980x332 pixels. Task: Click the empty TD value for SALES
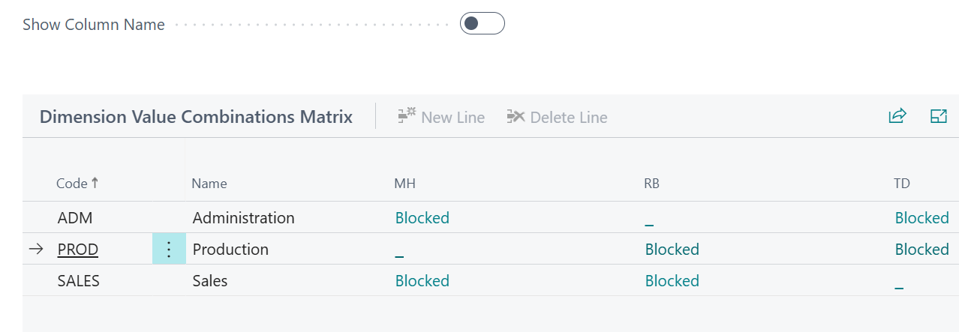(899, 283)
